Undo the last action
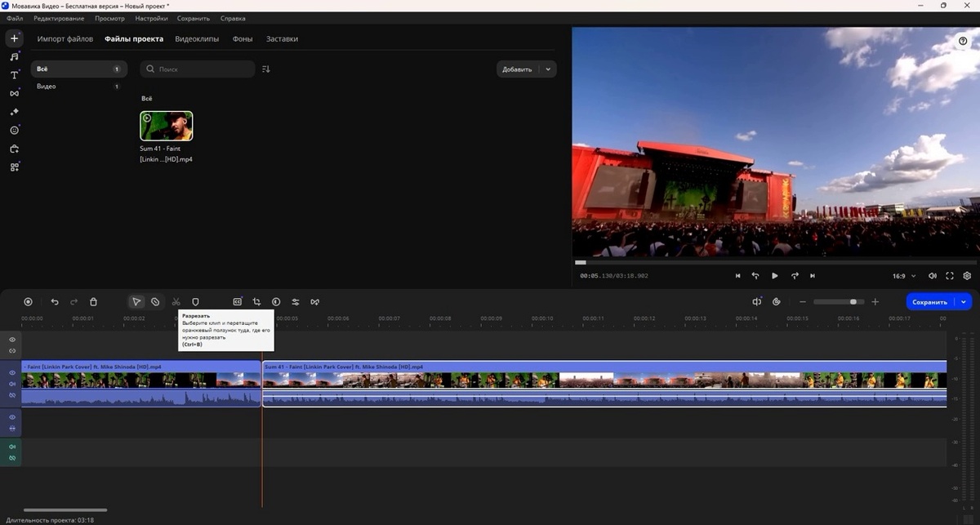This screenshot has height=525, width=980. (55, 301)
